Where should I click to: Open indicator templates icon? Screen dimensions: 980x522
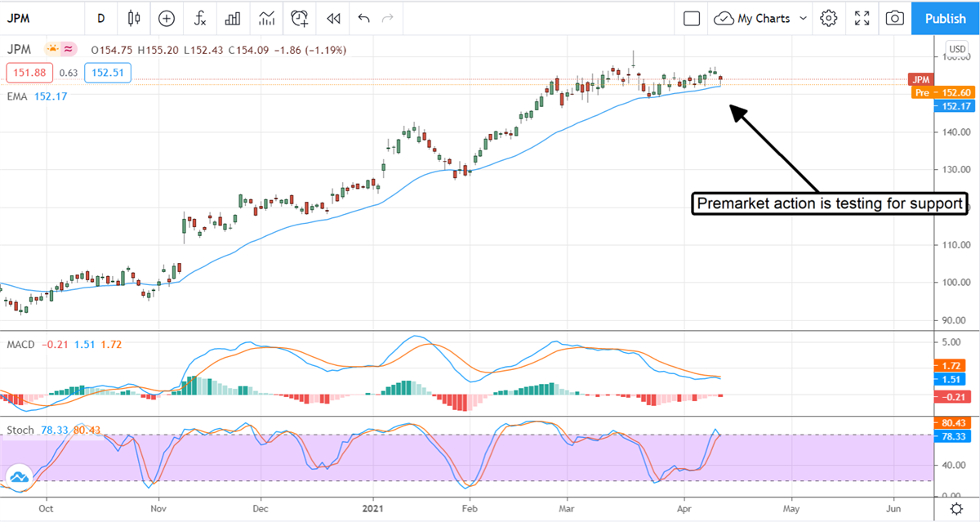266,18
